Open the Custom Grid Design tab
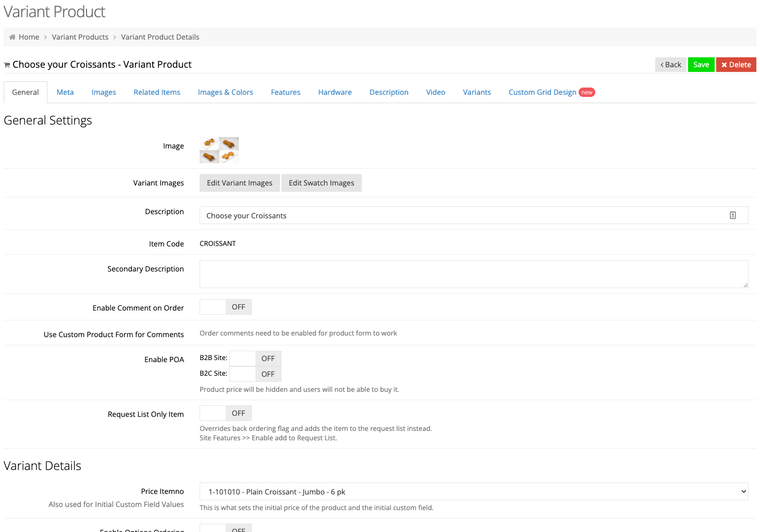 [x=542, y=92]
